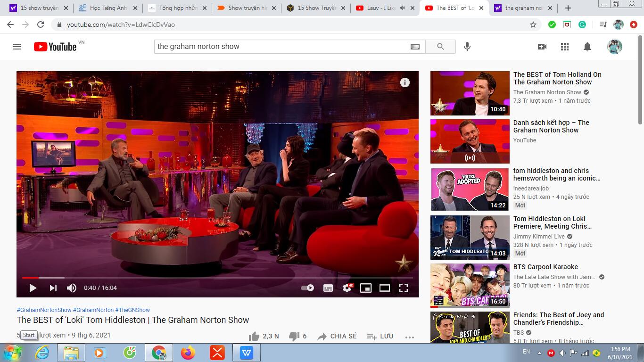Open the Windows Start menu orb
The height and width of the screenshot is (362, 644).
point(12,353)
